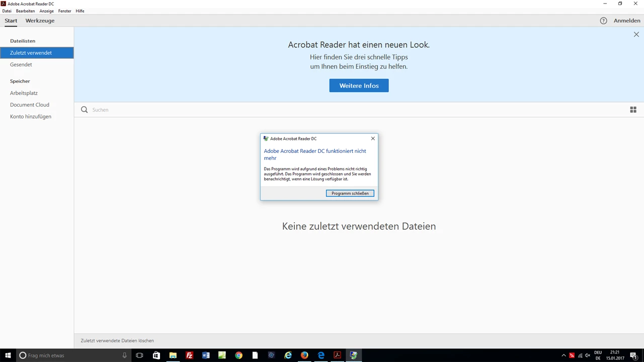The width and height of the screenshot is (644, 362).
Task: Open the Windows Store taskbar icon
Action: (x=156, y=355)
